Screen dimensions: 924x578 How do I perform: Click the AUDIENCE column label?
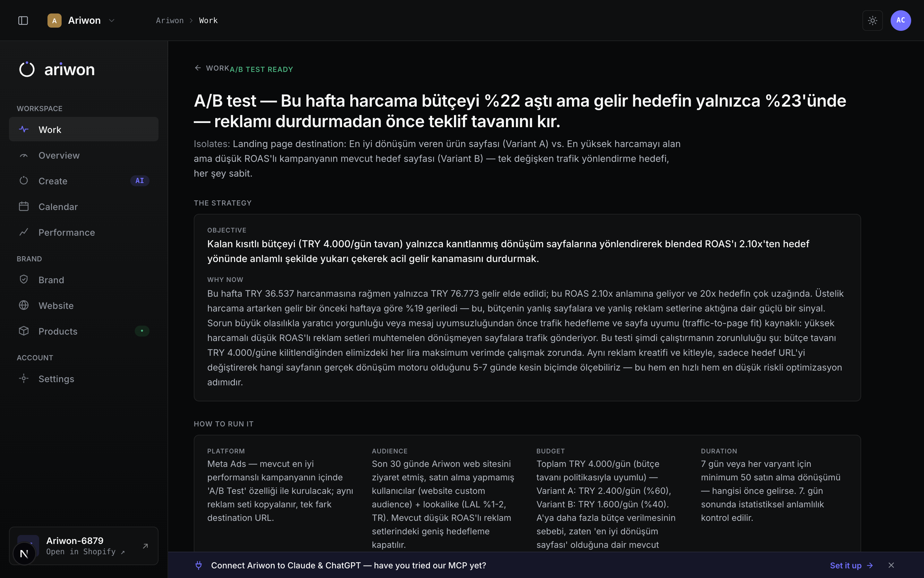[x=390, y=451]
